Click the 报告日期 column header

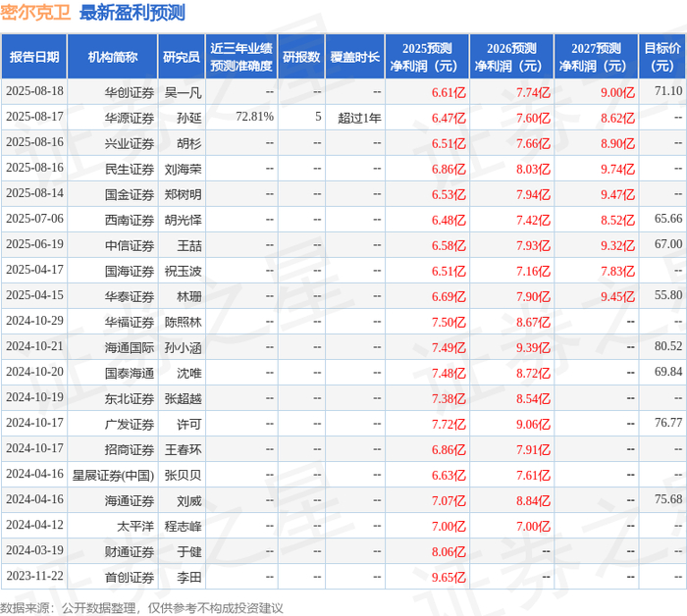[34, 57]
